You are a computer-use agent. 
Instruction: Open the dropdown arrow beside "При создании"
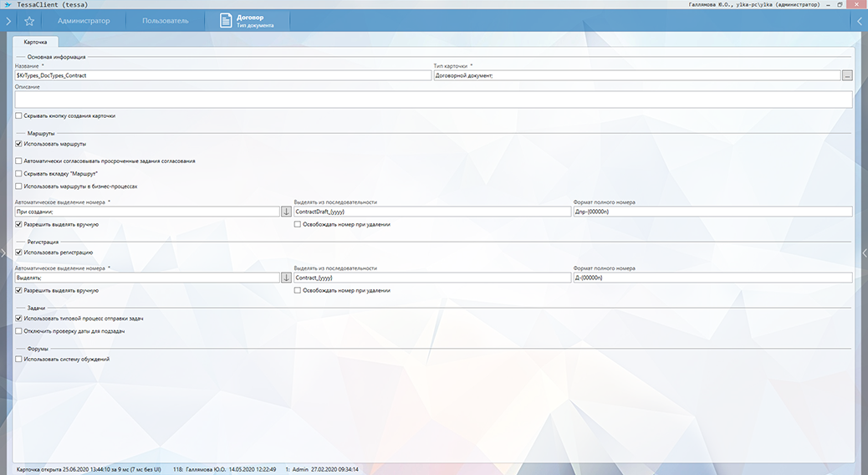(285, 212)
